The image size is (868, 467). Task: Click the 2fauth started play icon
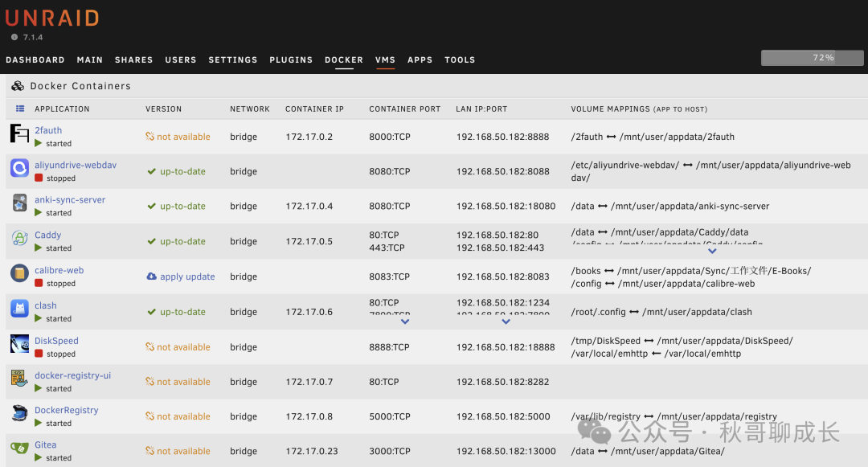[x=39, y=143]
